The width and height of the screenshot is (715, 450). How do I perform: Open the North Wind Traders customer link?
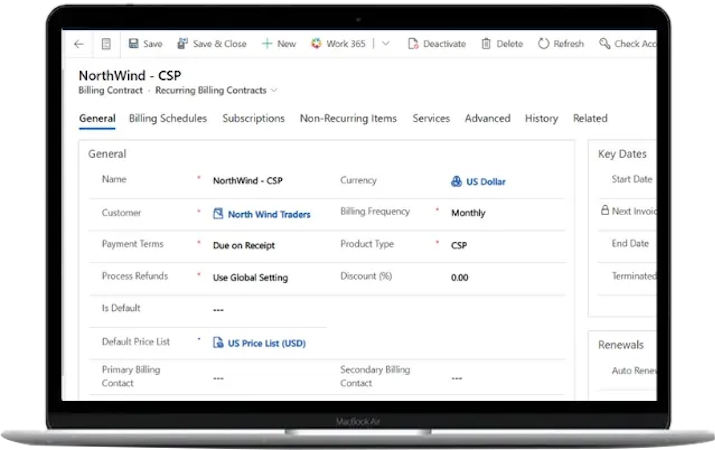269,214
